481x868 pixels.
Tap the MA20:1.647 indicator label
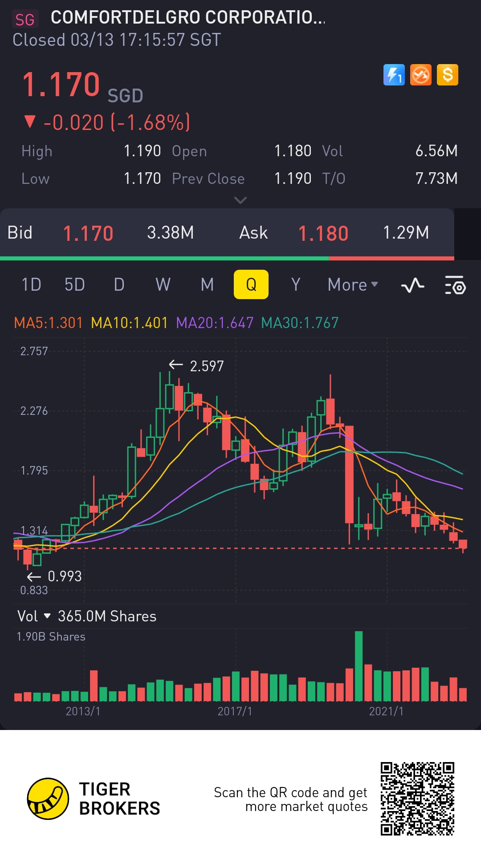(215, 323)
